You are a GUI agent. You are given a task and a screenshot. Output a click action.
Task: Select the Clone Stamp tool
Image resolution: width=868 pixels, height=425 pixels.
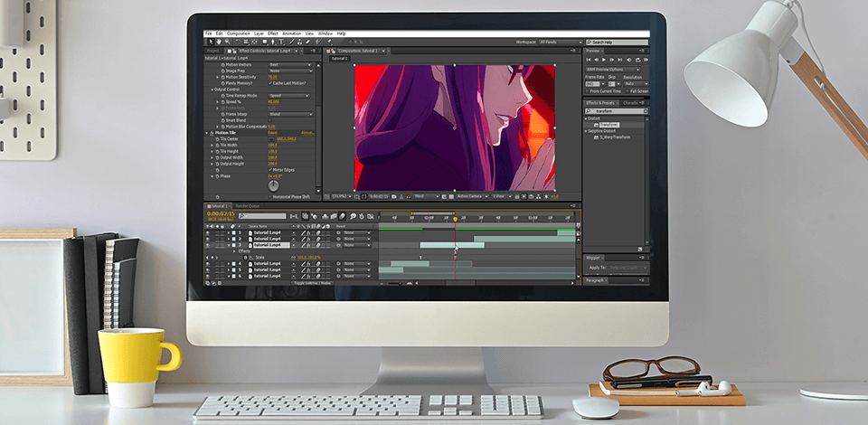click(299, 42)
